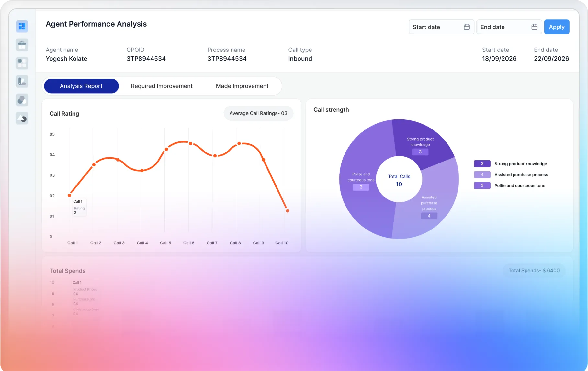The image size is (588, 371).
Task: Select the Call 1 data point on chart
Action: click(x=69, y=195)
